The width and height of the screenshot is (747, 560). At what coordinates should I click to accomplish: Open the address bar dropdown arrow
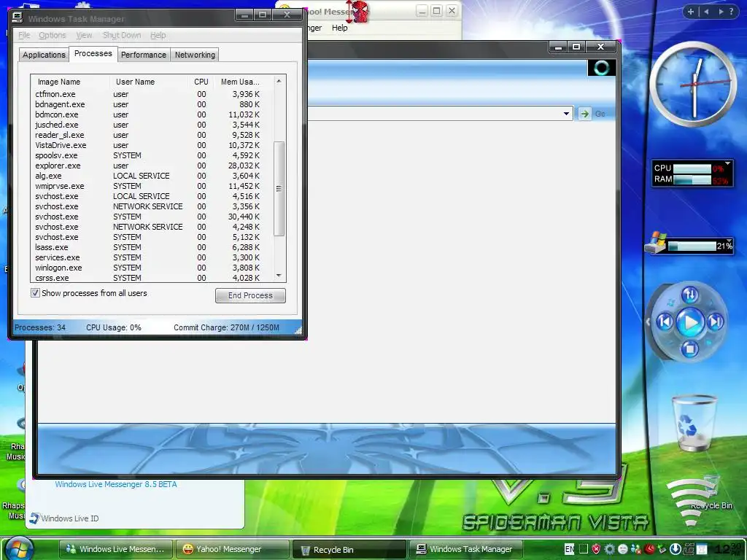pos(566,114)
